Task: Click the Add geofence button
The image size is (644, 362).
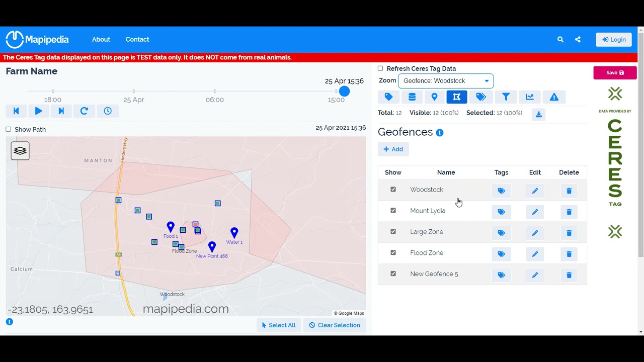Action: pyautogui.click(x=393, y=149)
